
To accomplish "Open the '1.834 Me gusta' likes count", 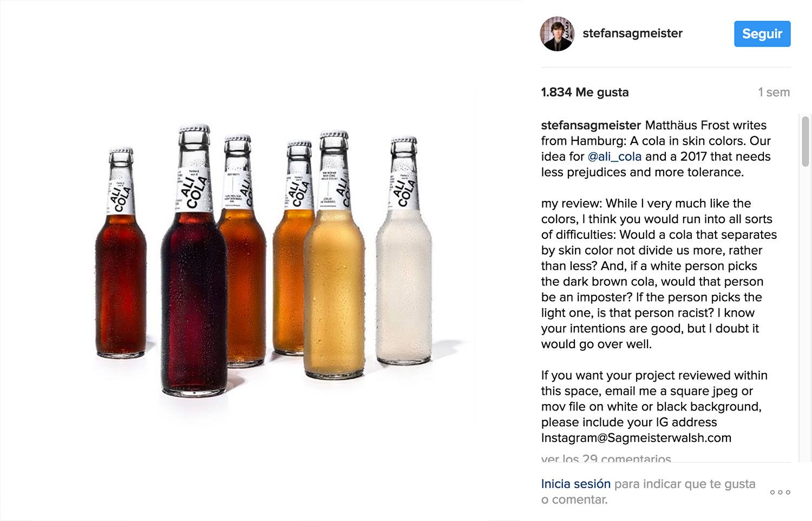I will point(585,92).
